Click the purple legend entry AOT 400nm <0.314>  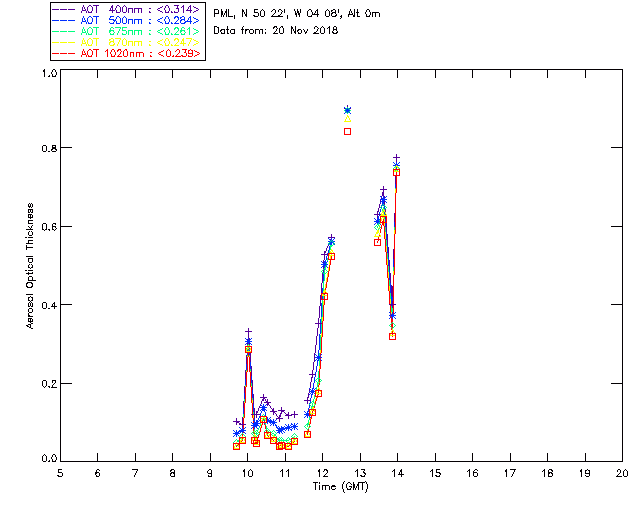coord(126,9)
